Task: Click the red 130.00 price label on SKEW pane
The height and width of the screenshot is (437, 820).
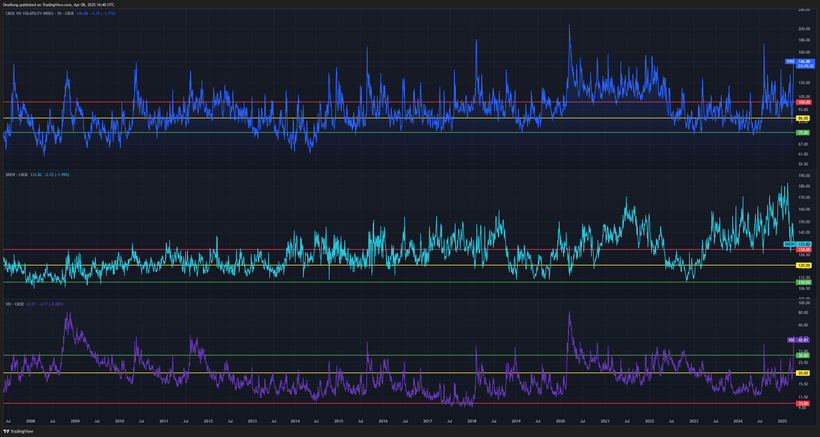Action: point(802,250)
